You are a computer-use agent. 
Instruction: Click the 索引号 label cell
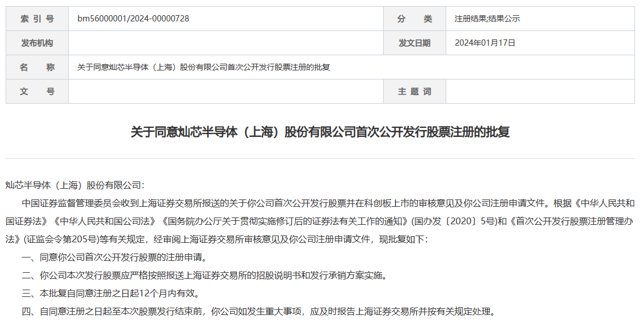(37, 19)
